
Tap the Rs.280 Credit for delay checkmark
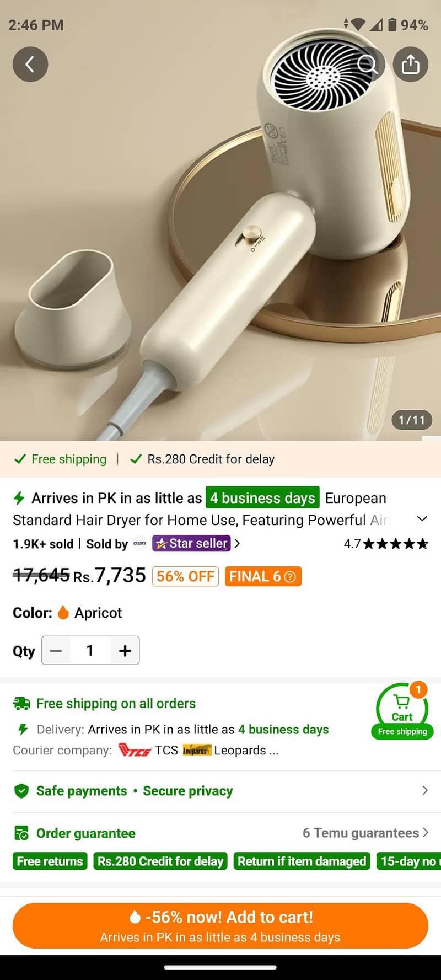(136, 459)
